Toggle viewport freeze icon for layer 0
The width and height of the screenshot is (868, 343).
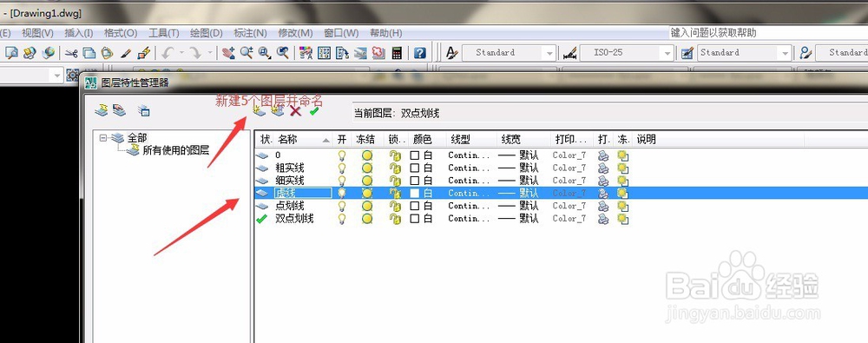tap(622, 155)
